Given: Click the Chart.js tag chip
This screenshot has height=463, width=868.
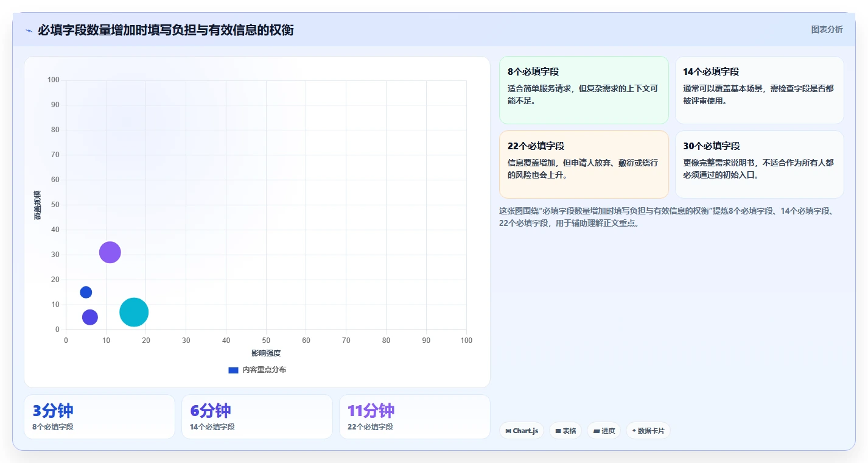Looking at the screenshot, I should coord(522,431).
